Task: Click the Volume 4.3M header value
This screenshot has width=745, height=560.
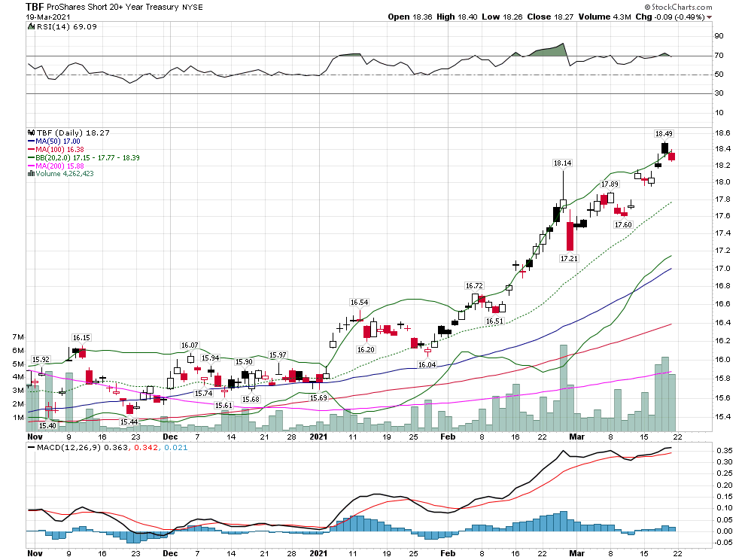Action: [x=605, y=17]
